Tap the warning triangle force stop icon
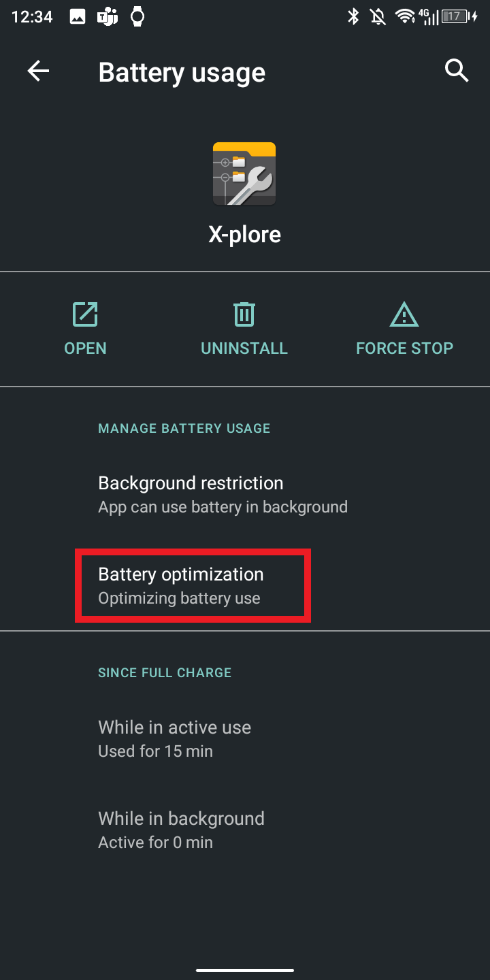This screenshot has width=490, height=980. point(404,314)
